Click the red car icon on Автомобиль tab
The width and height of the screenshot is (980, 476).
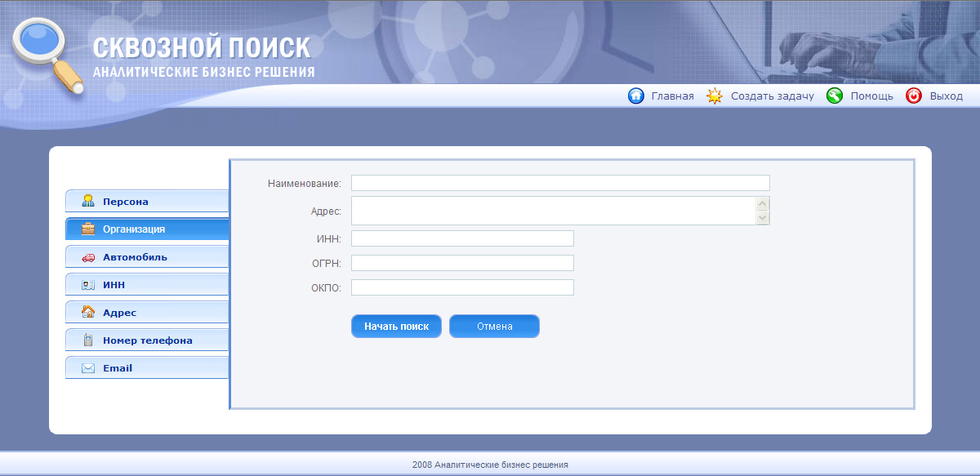click(x=87, y=256)
